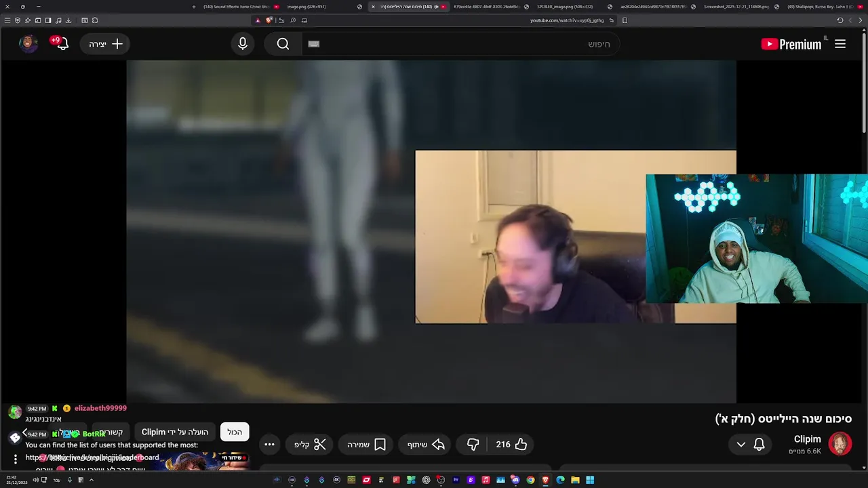Click elizabeth99999 username in the chat
The width and height of the screenshot is (868, 488).
point(100,408)
